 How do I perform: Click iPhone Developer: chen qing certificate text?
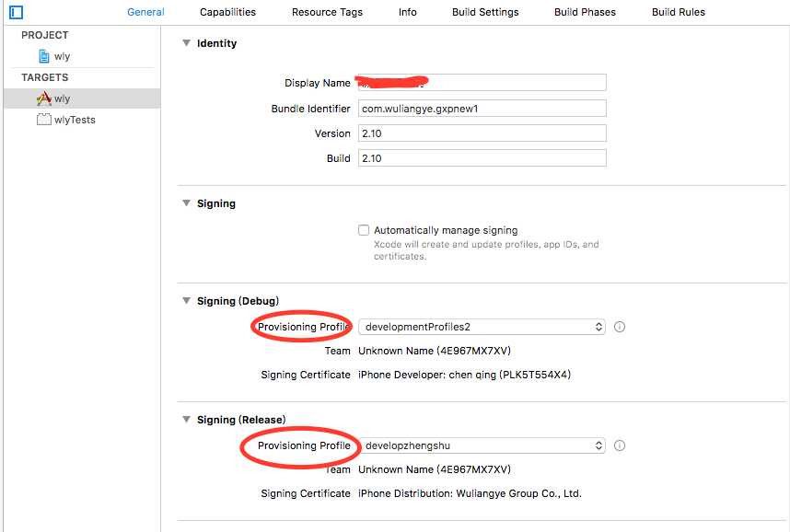point(465,375)
